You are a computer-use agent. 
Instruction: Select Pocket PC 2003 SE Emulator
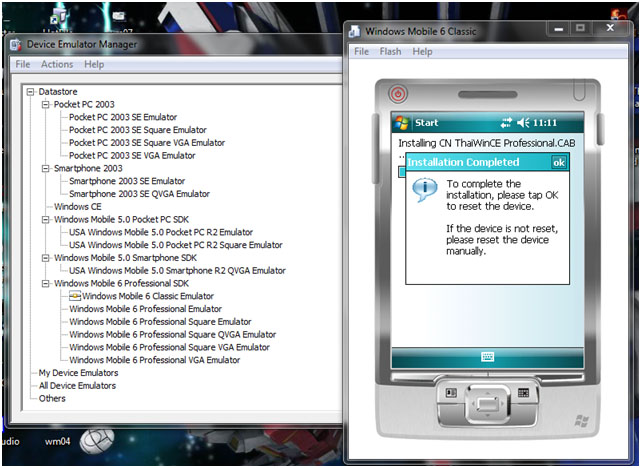point(123,117)
